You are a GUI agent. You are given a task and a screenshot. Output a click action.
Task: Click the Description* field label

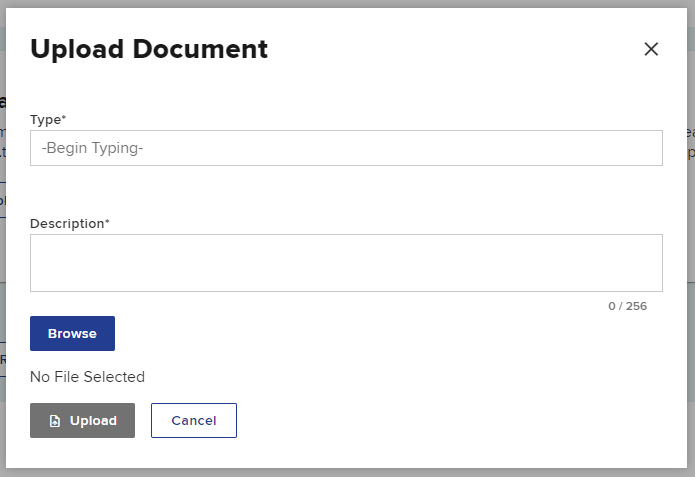[68, 223]
